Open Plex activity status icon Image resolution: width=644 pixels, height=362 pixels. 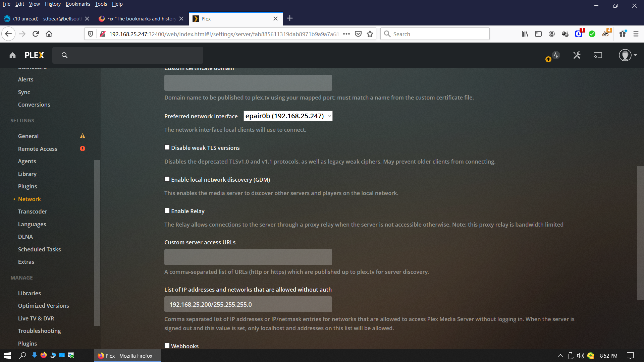[x=556, y=55]
